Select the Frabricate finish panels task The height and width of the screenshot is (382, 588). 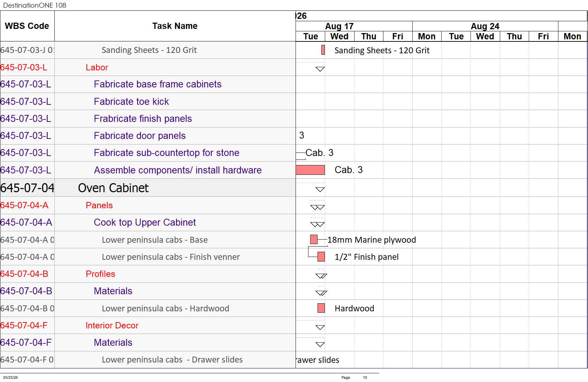click(x=143, y=119)
